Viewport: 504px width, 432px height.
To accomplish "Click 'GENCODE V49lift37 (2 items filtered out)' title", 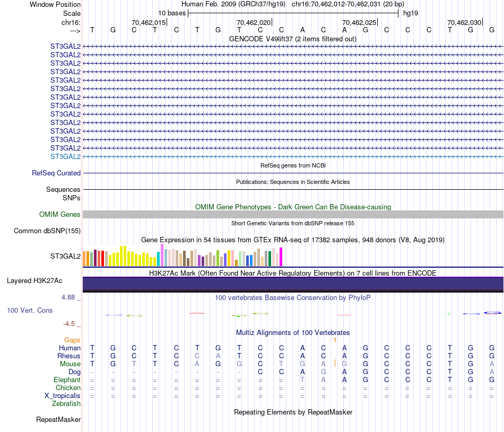I will coord(293,39).
